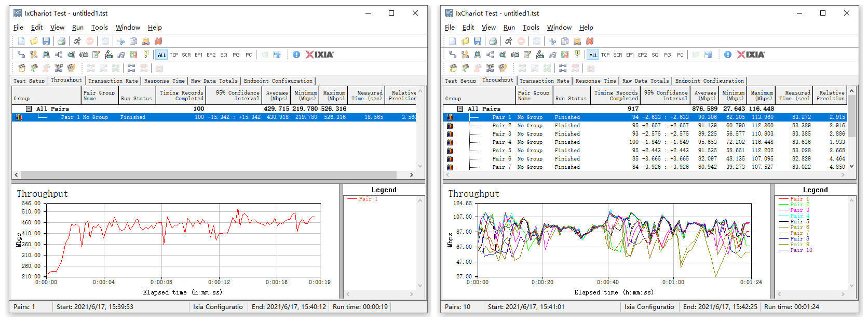Copy icon in left window toolbar
The image size is (868, 322).
(133, 41)
